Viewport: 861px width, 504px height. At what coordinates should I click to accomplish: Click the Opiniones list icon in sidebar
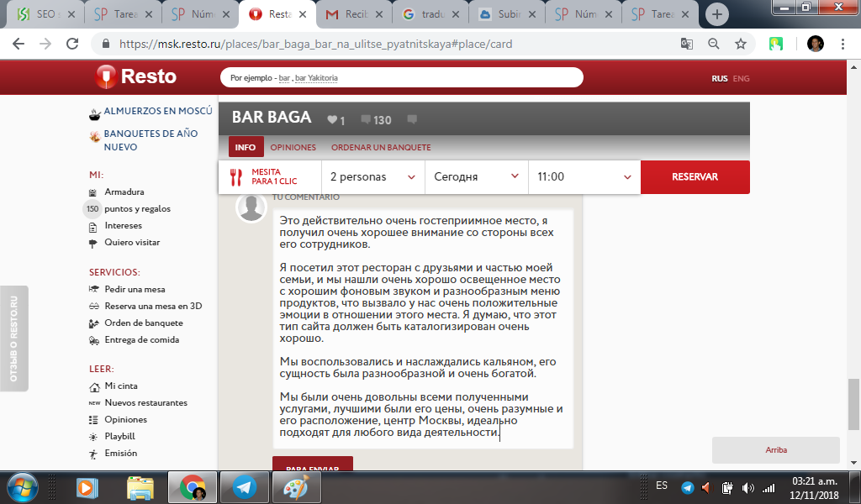[93, 419]
